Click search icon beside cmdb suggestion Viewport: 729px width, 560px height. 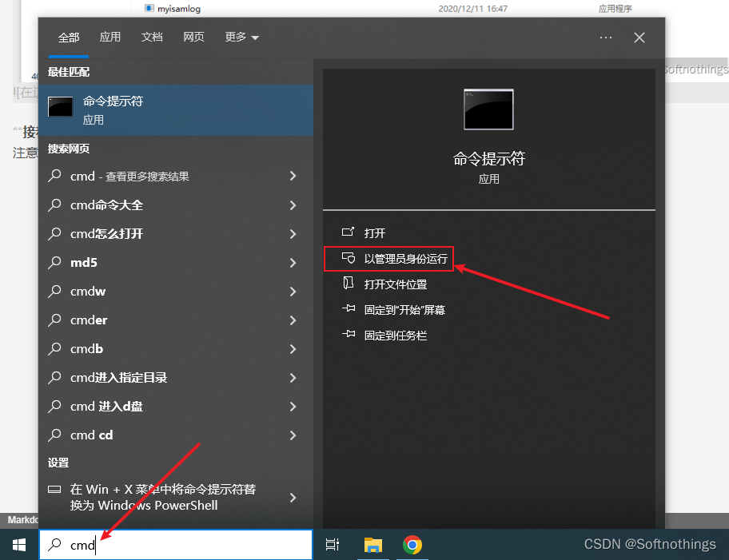55,348
